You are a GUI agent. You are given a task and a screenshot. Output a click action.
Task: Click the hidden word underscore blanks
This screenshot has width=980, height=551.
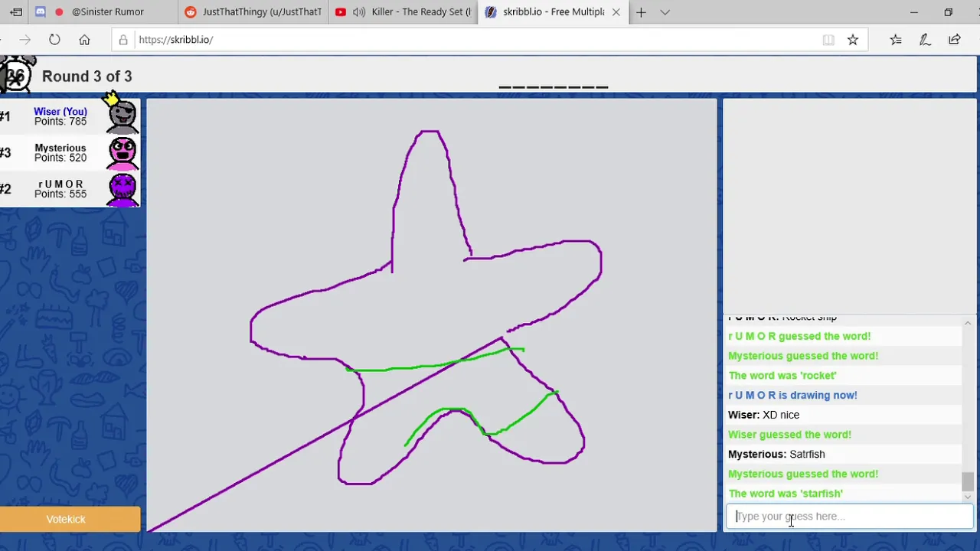554,87
